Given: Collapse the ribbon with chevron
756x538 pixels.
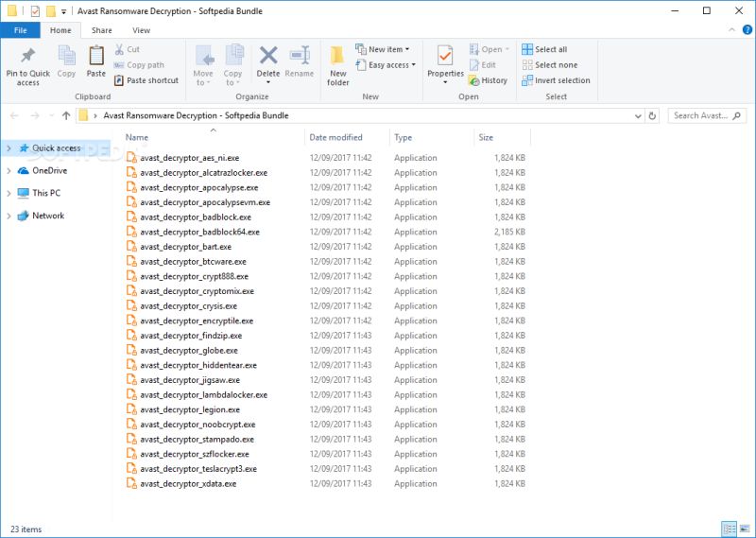Looking at the screenshot, I should [x=731, y=30].
